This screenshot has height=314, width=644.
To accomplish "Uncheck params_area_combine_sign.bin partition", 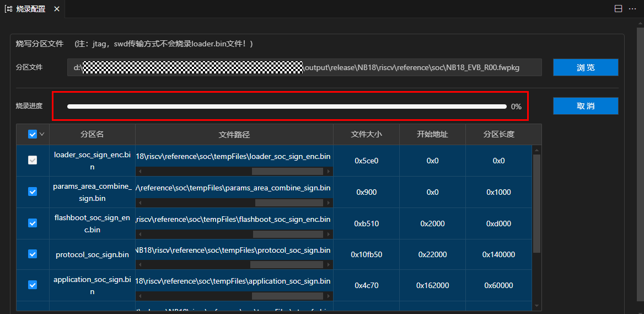I will 33,191.
